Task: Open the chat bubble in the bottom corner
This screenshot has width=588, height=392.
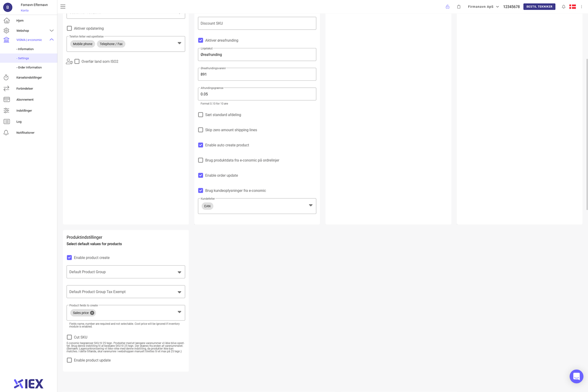Action: tap(576, 376)
